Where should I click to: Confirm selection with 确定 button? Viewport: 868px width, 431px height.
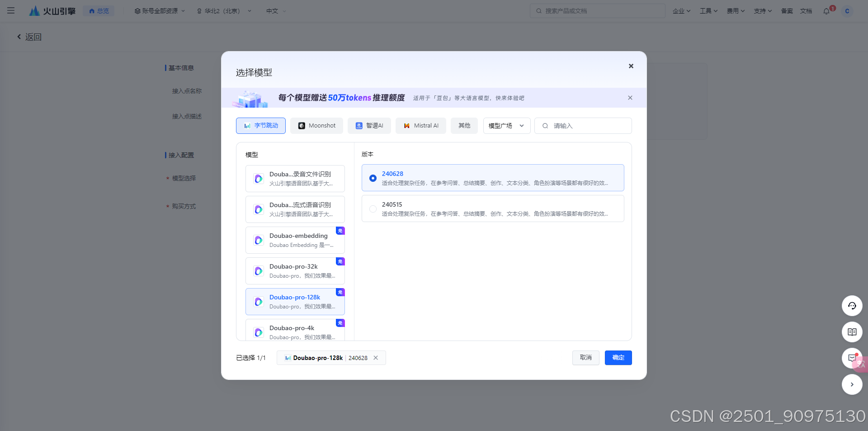tap(618, 358)
